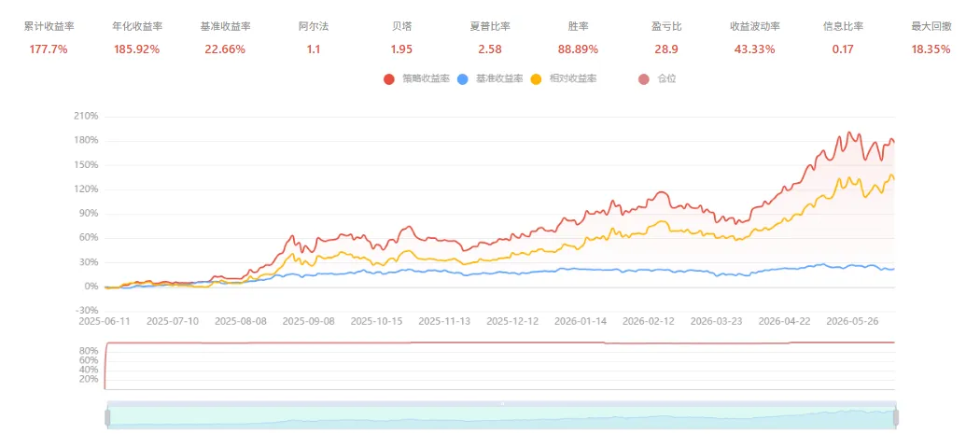
Task: Click the left handle of the range slider
Action: click(107, 417)
